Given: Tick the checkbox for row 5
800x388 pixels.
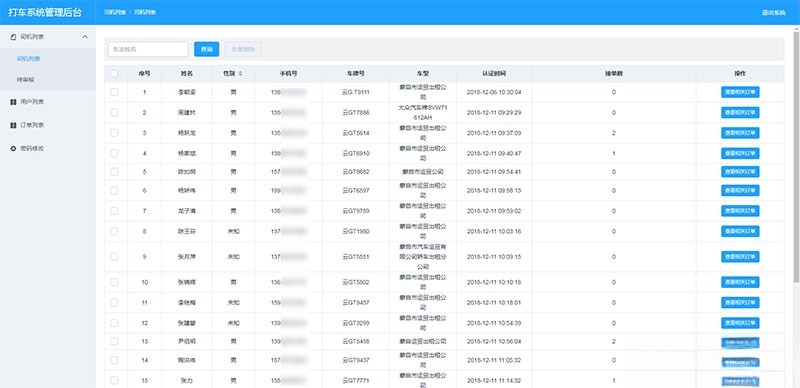Looking at the screenshot, I should point(114,172).
